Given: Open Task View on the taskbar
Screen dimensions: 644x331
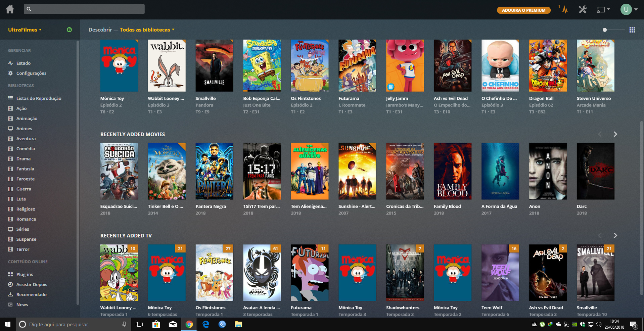Looking at the screenshot, I should (139, 324).
